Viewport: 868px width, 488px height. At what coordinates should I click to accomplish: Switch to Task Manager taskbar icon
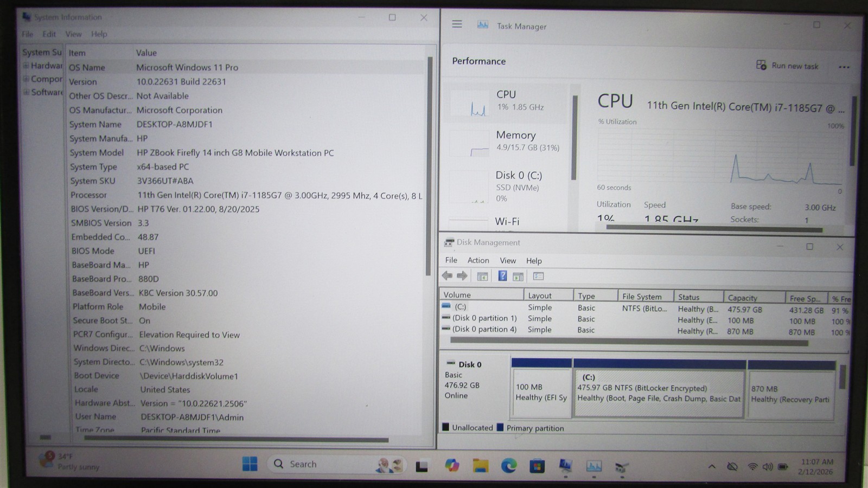[x=593, y=466]
